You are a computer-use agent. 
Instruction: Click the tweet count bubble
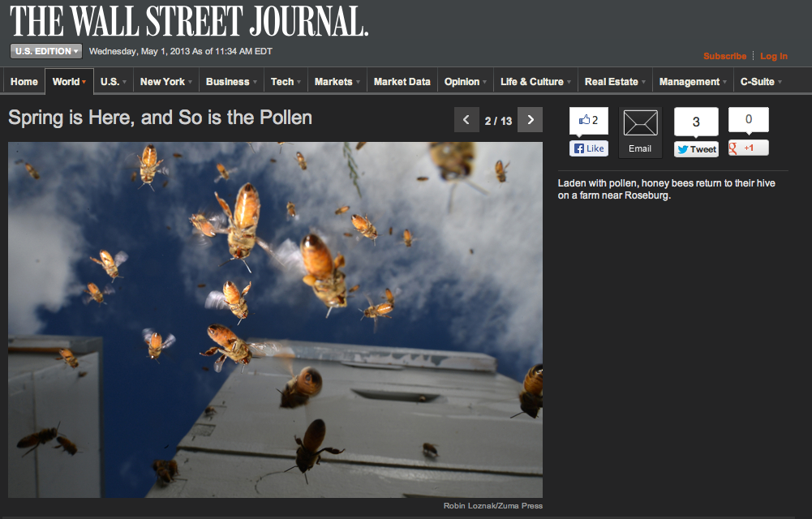(696, 122)
